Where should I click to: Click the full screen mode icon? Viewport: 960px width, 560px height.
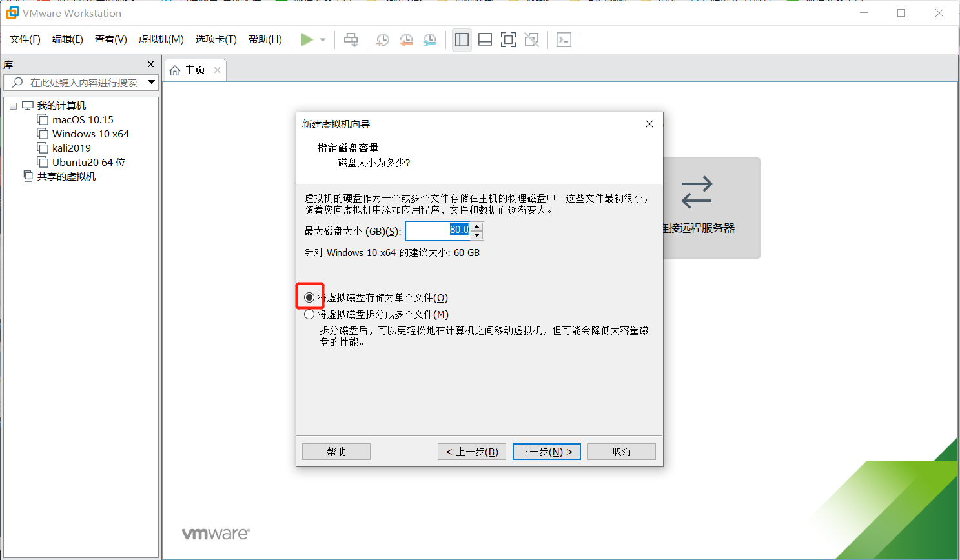(x=508, y=40)
